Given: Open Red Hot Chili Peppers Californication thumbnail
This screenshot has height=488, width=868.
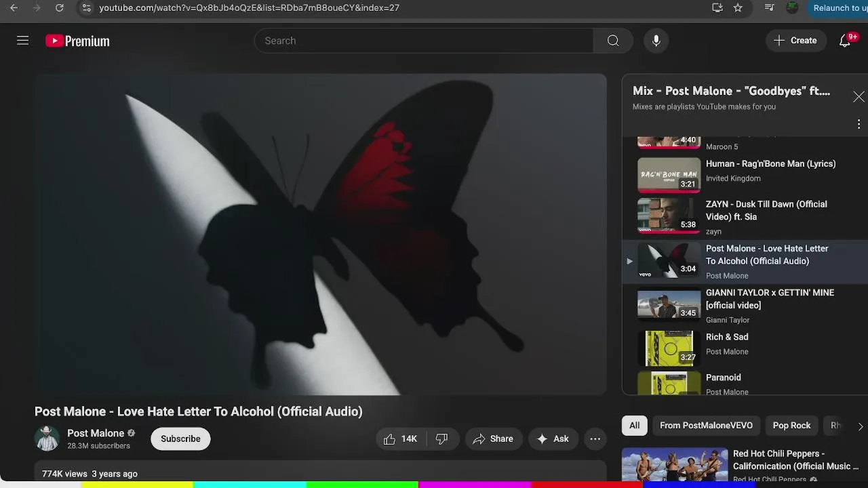Looking at the screenshot, I should click(x=675, y=464).
